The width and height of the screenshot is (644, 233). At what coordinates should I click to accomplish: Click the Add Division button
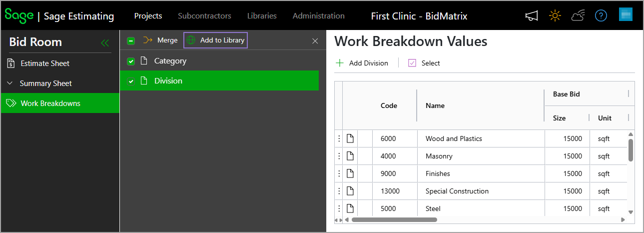[362, 63]
